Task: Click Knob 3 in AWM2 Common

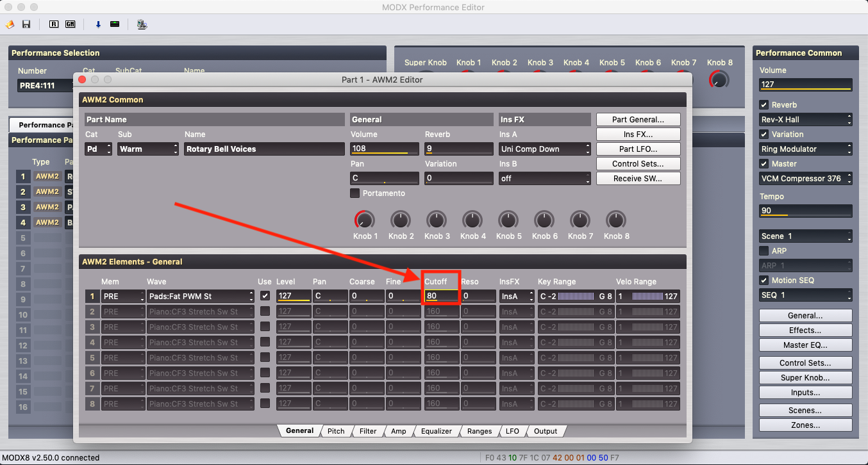Action: pos(437,220)
